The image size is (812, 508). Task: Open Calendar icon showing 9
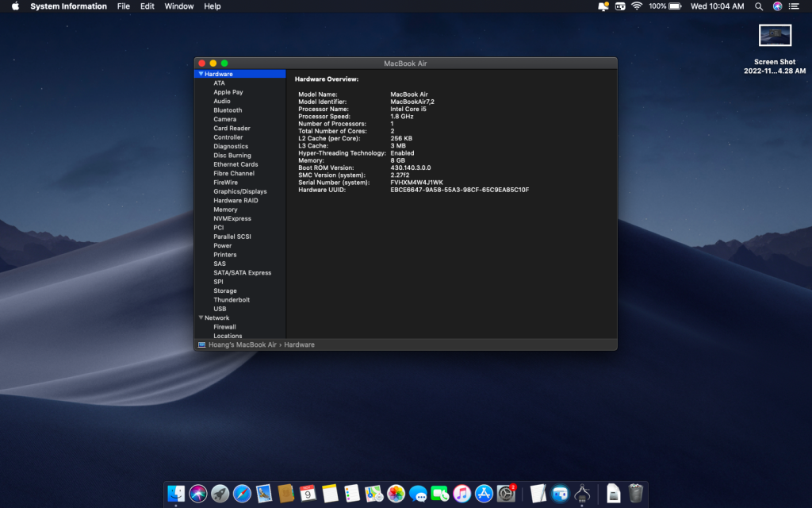308,493
